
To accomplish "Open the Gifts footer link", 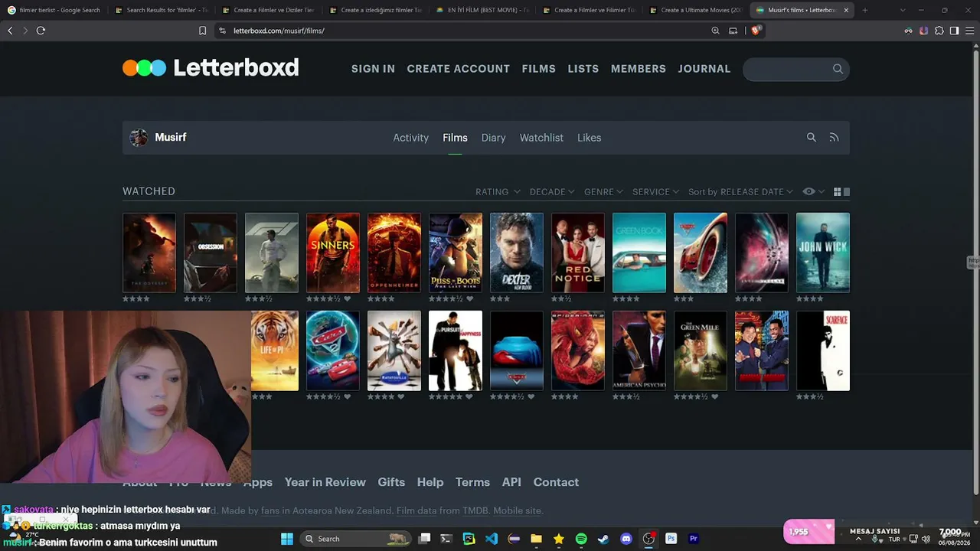I will (391, 482).
